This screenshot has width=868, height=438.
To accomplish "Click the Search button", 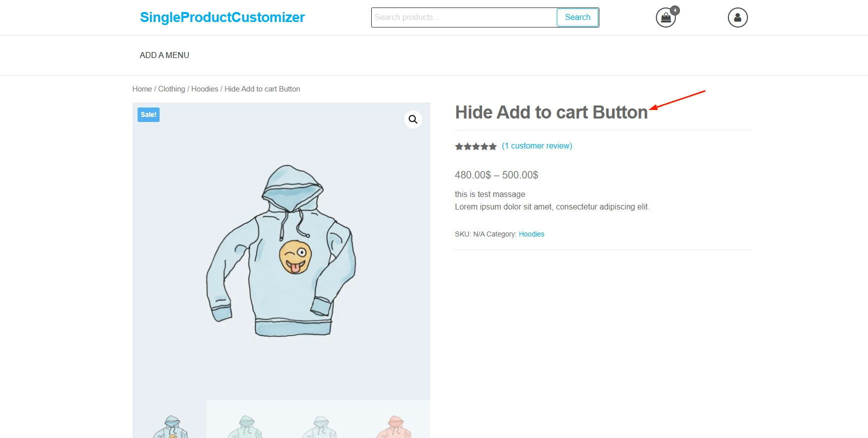I will pos(577,17).
